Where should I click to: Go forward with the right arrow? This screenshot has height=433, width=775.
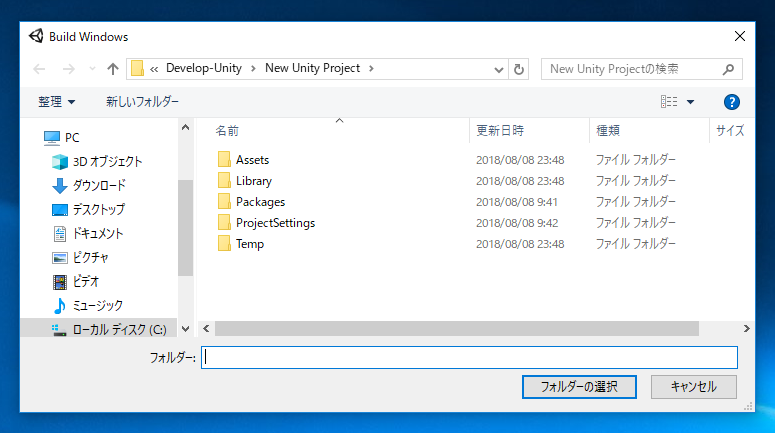pyautogui.click(x=69, y=69)
